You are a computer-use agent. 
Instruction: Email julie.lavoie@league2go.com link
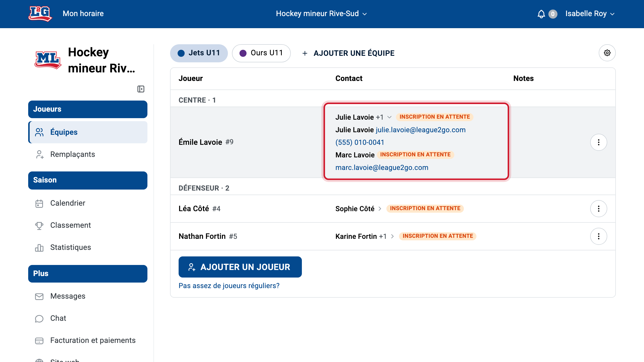[x=421, y=130]
